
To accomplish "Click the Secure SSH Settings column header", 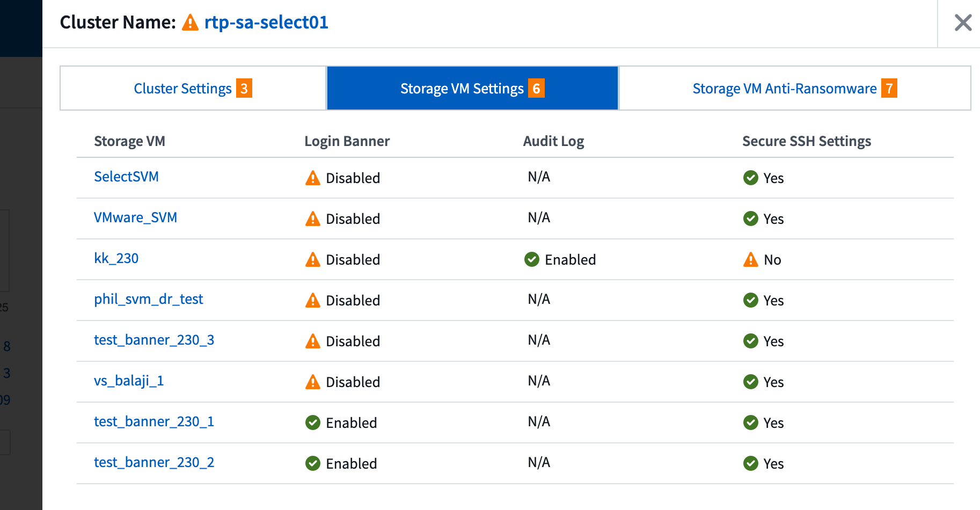I will (806, 141).
